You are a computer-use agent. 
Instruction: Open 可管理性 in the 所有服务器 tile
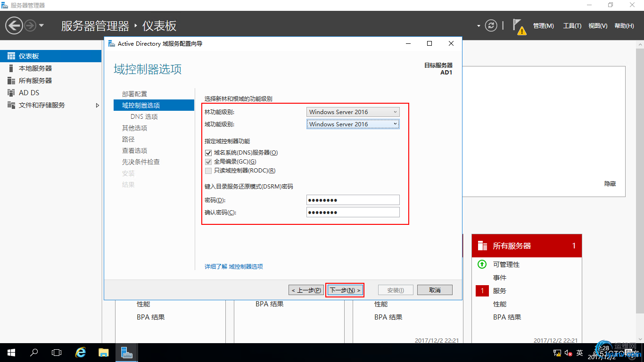(506, 264)
